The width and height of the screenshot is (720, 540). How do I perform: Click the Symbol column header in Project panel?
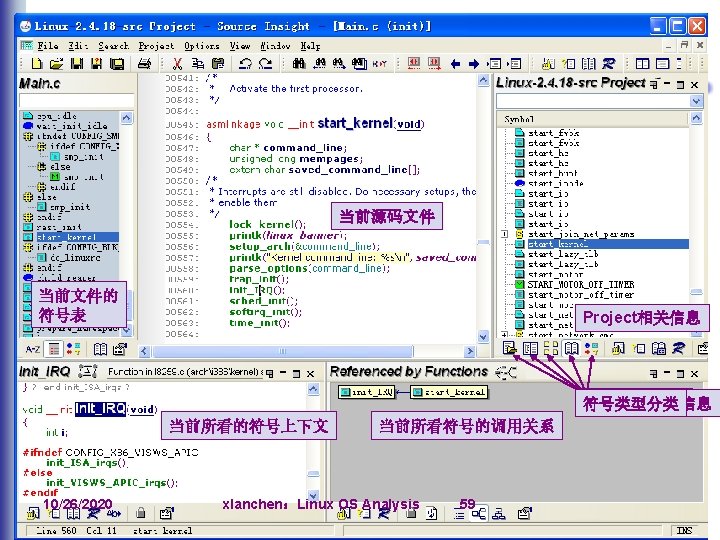pyautogui.click(x=593, y=119)
